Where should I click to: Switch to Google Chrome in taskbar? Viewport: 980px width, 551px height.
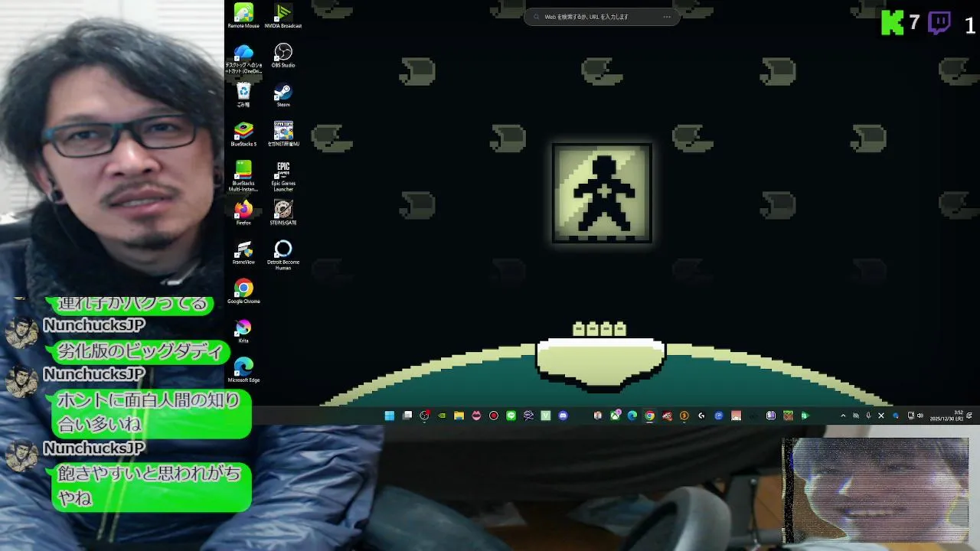(649, 416)
